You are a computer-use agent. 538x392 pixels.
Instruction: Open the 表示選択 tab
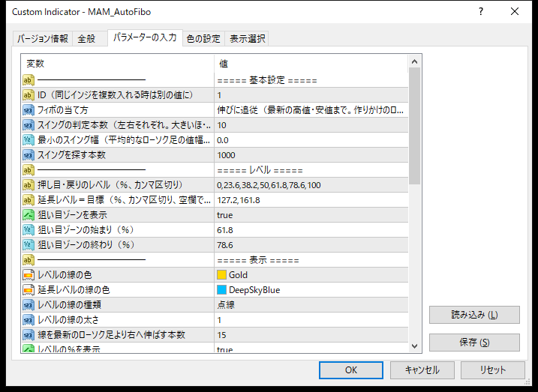tap(247, 39)
